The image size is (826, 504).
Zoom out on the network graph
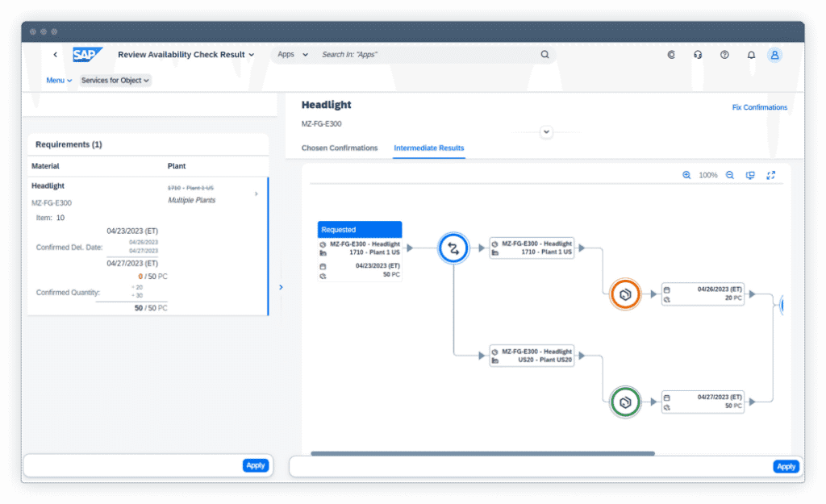730,175
